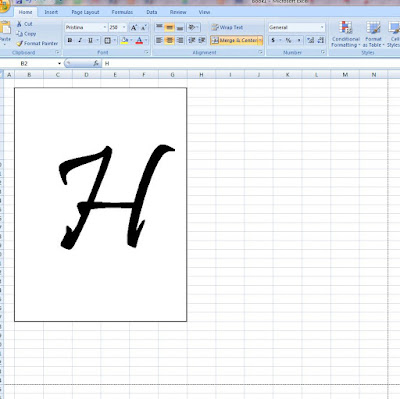Switch to the Data tab
The image size is (400, 399).
point(152,12)
